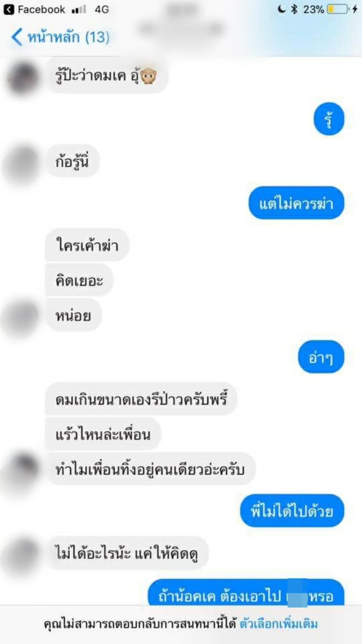The image size is (362, 644).
Task: Select the อ่าๆ blue bubble
Action: coord(321,357)
